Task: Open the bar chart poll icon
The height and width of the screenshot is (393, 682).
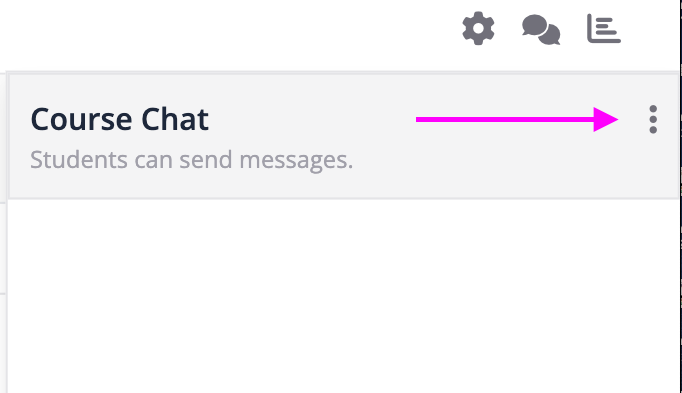Action: coord(604,29)
